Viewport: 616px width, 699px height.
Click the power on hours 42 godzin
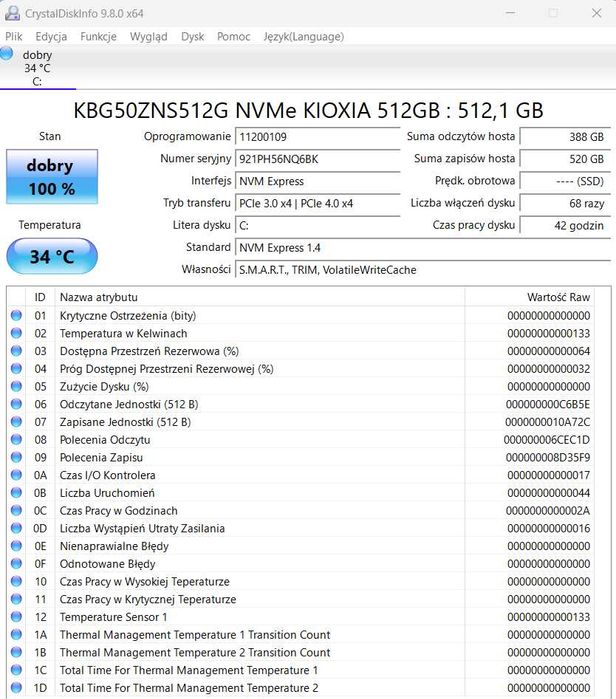click(565, 226)
